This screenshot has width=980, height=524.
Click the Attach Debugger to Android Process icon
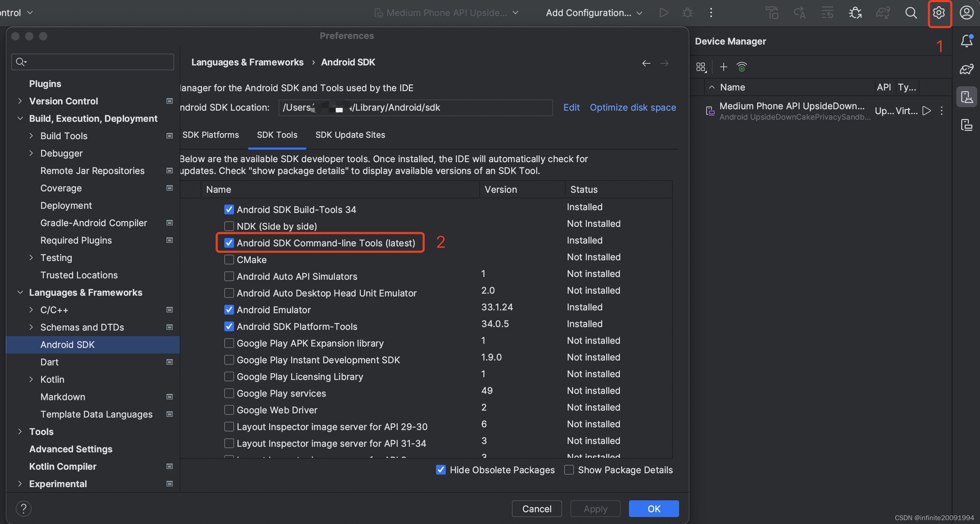pos(855,13)
